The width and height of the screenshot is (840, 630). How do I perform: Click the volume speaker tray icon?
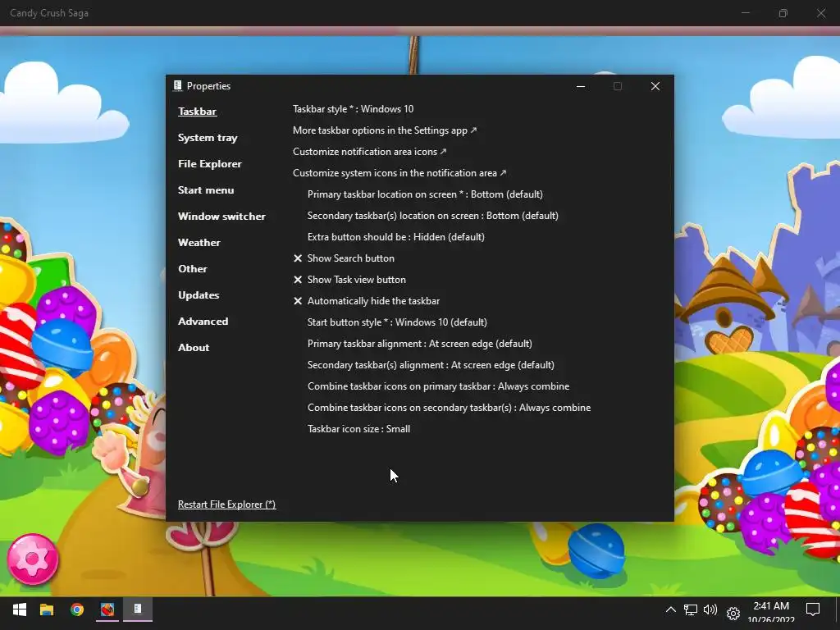[710, 609]
